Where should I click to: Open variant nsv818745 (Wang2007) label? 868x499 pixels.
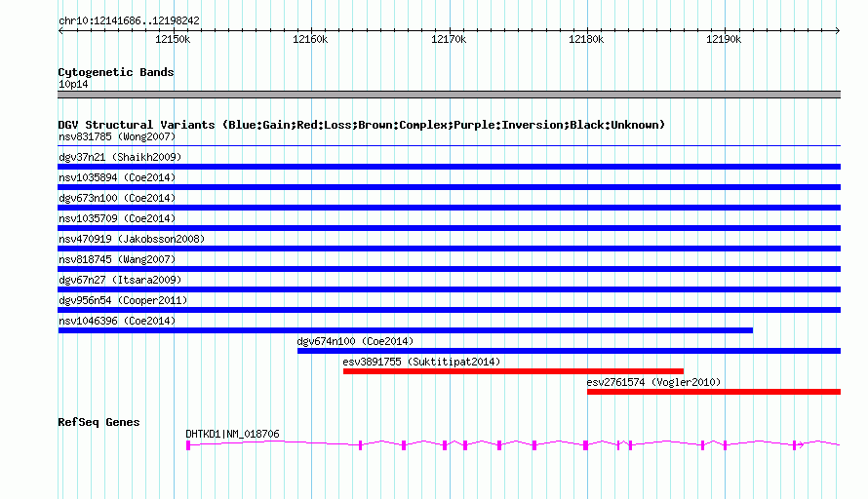[117, 259]
